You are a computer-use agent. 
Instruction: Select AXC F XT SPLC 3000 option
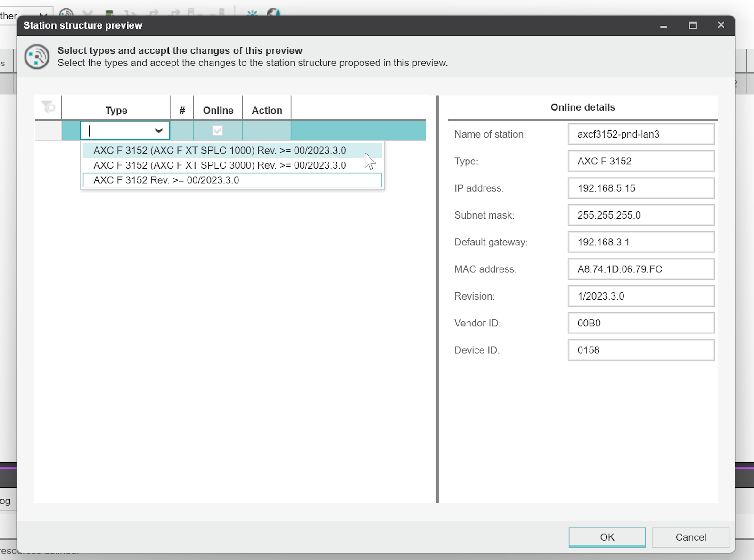click(x=232, y=165)
